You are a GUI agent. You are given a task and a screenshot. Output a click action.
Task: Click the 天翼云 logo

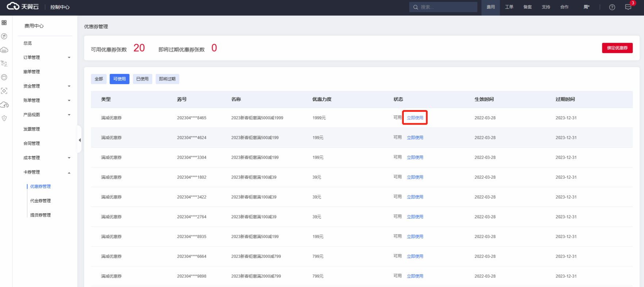click(x=23, y=7)
